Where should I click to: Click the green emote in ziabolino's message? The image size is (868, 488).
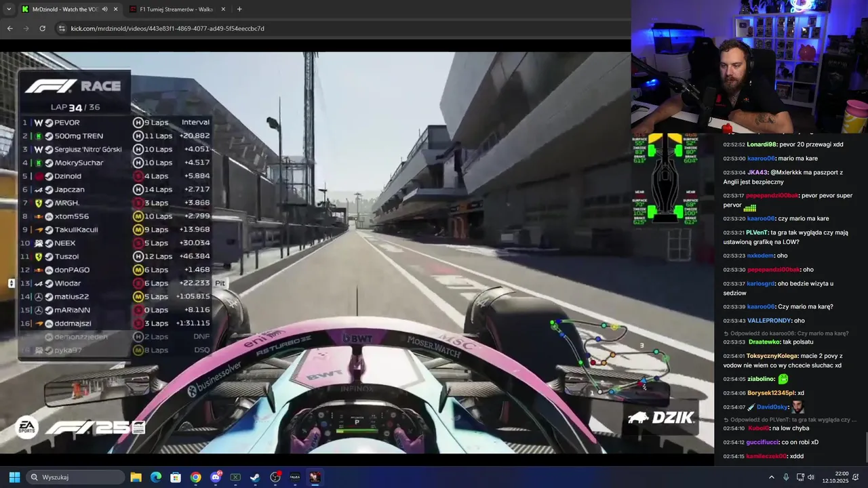point(783,379)
